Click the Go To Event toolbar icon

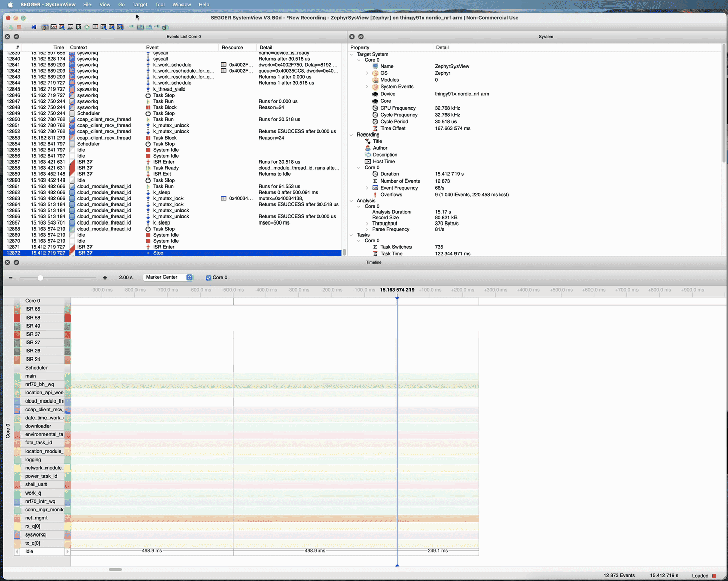[x=33, y=27]
